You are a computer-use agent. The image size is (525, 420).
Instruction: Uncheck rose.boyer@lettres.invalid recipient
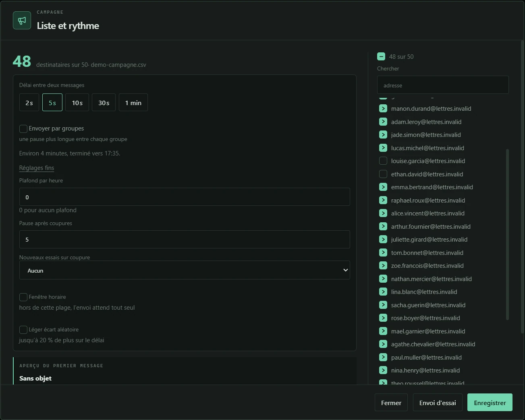383,318
